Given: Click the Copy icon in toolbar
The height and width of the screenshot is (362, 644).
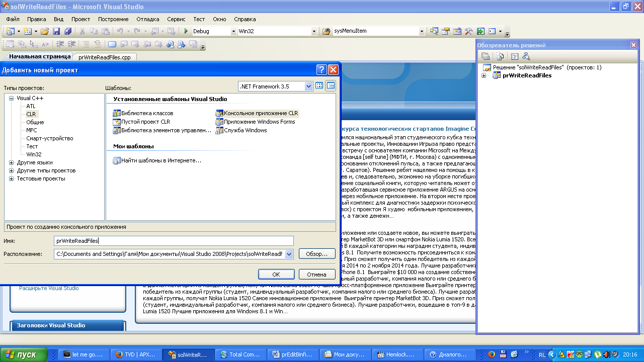Looking at the screenshot, I should [x=94, y=31].
